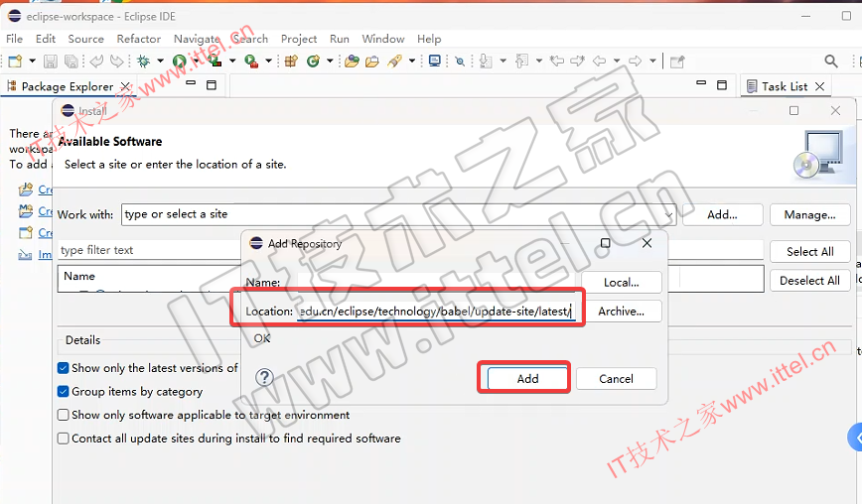This screenshot has width=862, height=504.
Task: Click the Redo arrow toolbar icon
Action: 116,61
